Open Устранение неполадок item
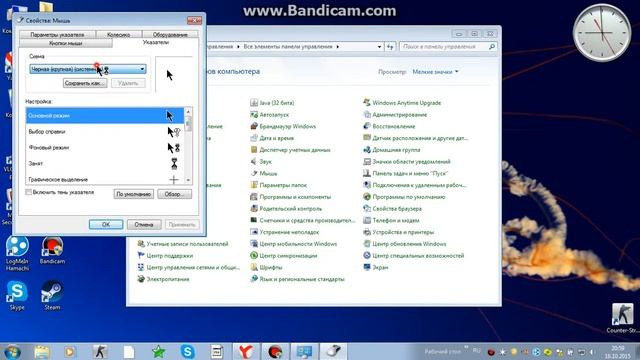640x360 pixels. (284, 232)
